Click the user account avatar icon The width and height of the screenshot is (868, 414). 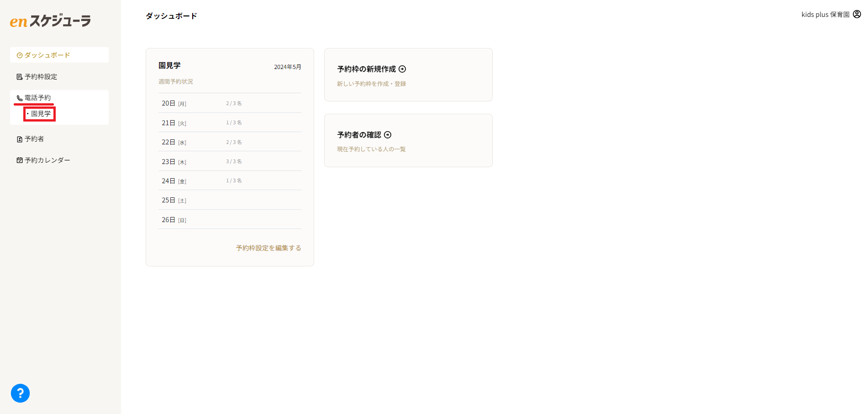click(x=857, y=14)
